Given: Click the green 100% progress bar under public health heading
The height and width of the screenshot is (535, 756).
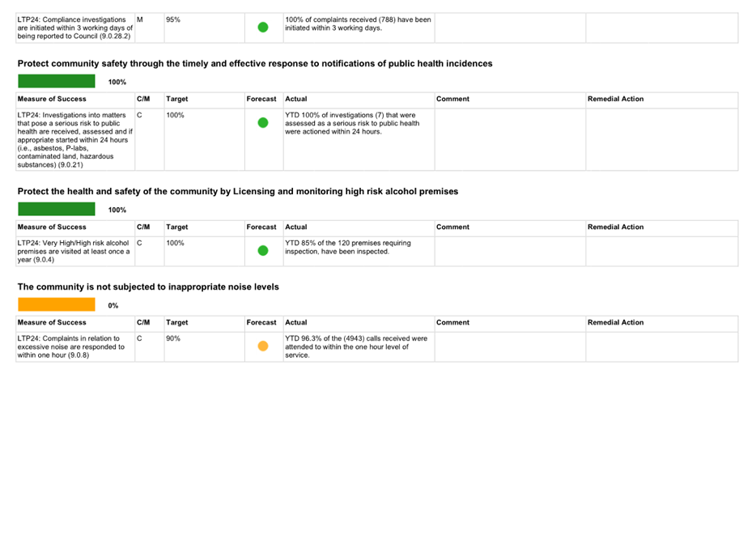Looking at the screenshot, I should (57, 82).
